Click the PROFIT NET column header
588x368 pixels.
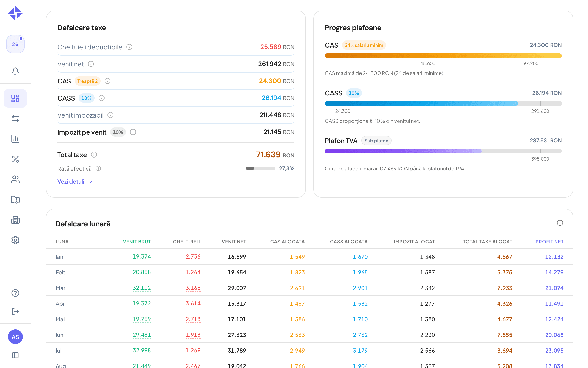[x=549, y=242]
